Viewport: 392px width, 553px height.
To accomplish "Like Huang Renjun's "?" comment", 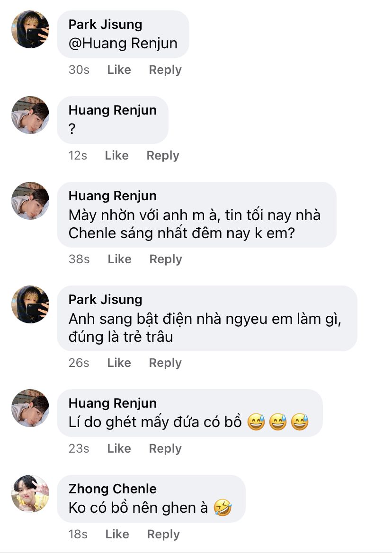I will (x=116, y=156).
